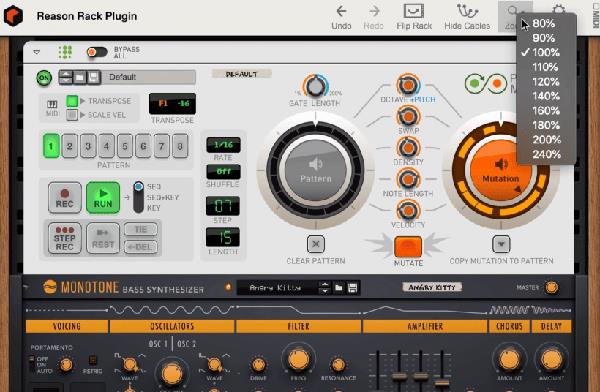The image size is (600, 392).
Task: Select pattern 5 button
Action: 125,146
